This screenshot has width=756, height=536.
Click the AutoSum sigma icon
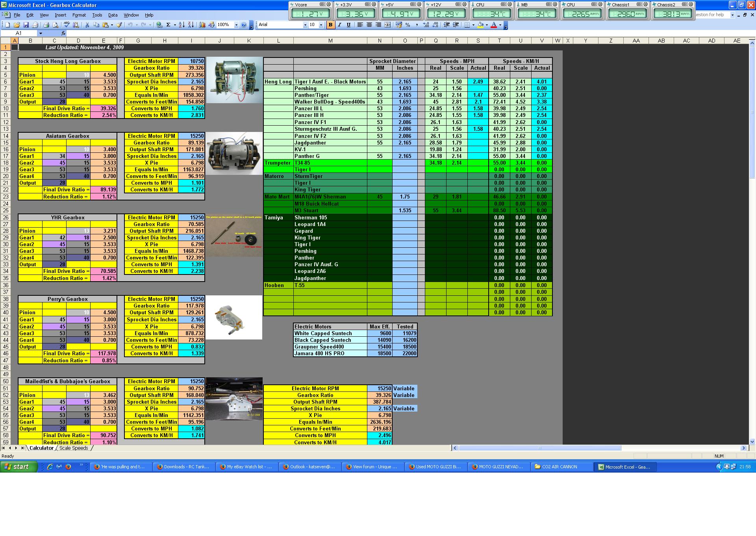168,25
